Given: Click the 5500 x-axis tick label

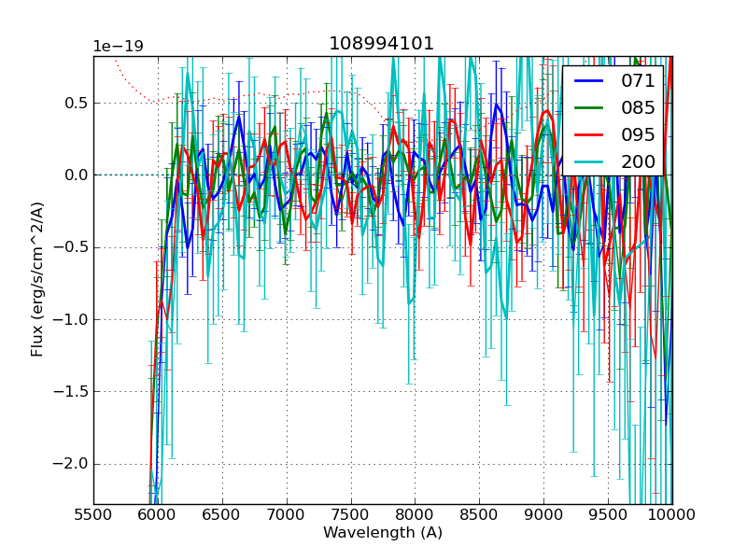Looking at the screenshot, I should (93, 514).
